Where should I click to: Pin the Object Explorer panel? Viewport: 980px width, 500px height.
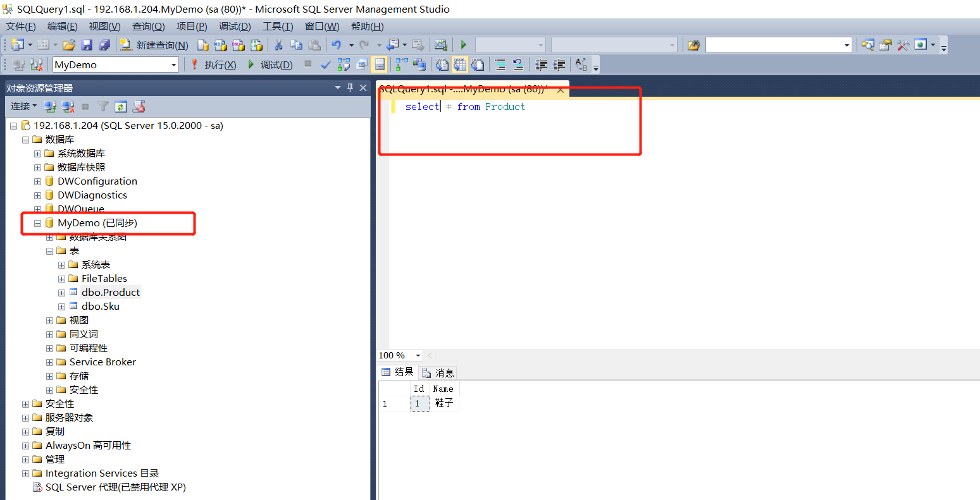[x=350, y=88]
